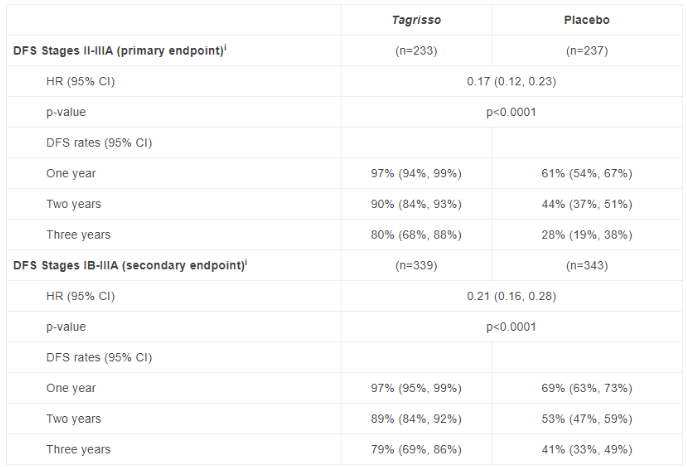
Task: Click the 90% (84%, 93%) two-year rate
Action: point(415,204)
